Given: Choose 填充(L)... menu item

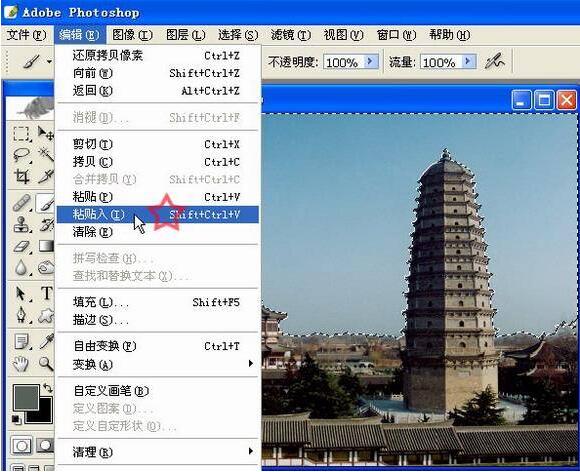Looking at the screenshot, I should click(158, 303).
